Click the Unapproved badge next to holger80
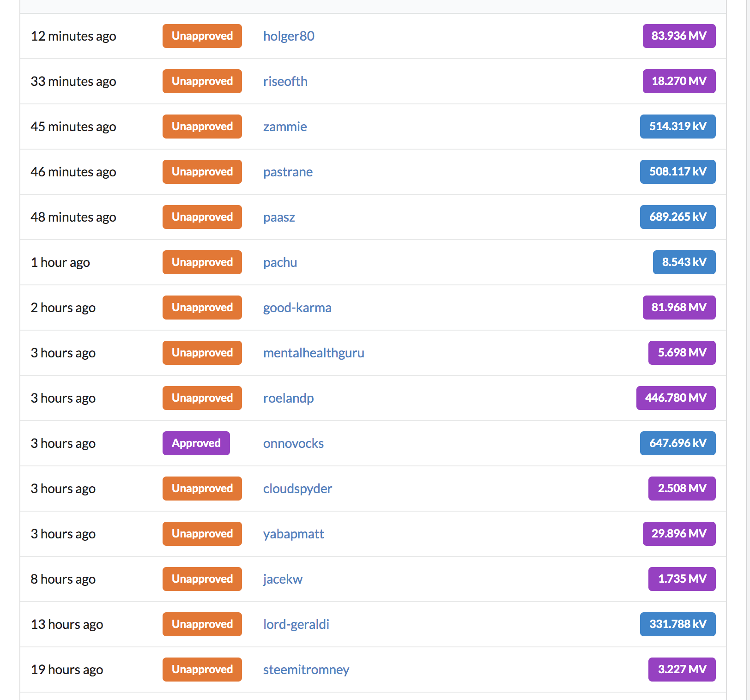Image resolution: width=750 pixels, height=700 pixels. coord(202,36)
